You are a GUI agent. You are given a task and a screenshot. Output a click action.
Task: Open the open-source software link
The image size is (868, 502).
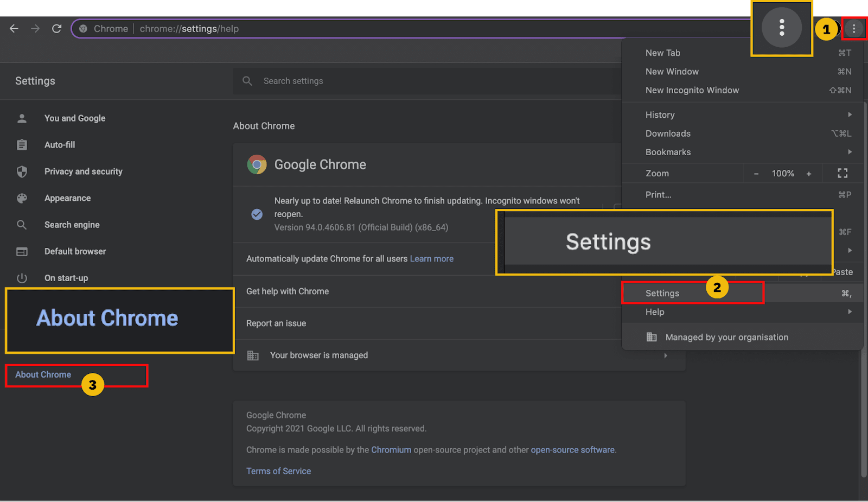tap(573, 450)
